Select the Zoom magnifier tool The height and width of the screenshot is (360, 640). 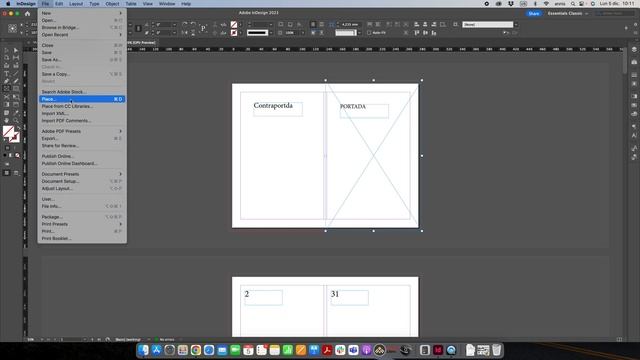tap(16, 120)
